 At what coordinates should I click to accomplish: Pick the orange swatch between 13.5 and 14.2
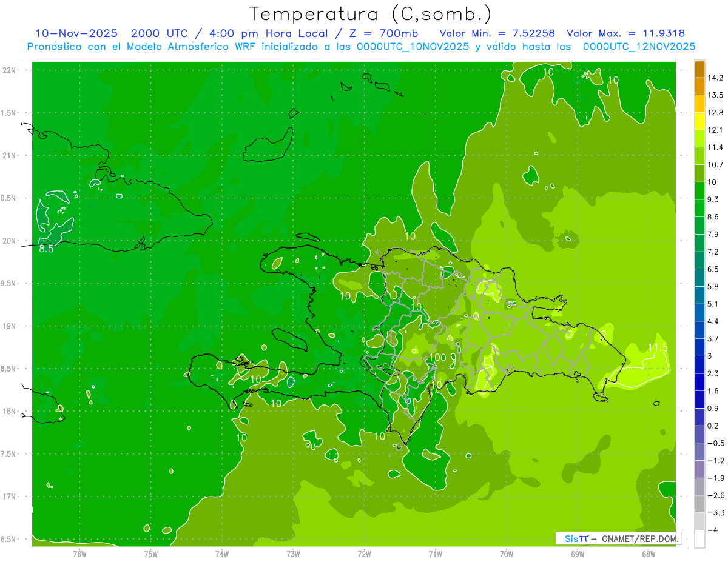click(699, 87)
